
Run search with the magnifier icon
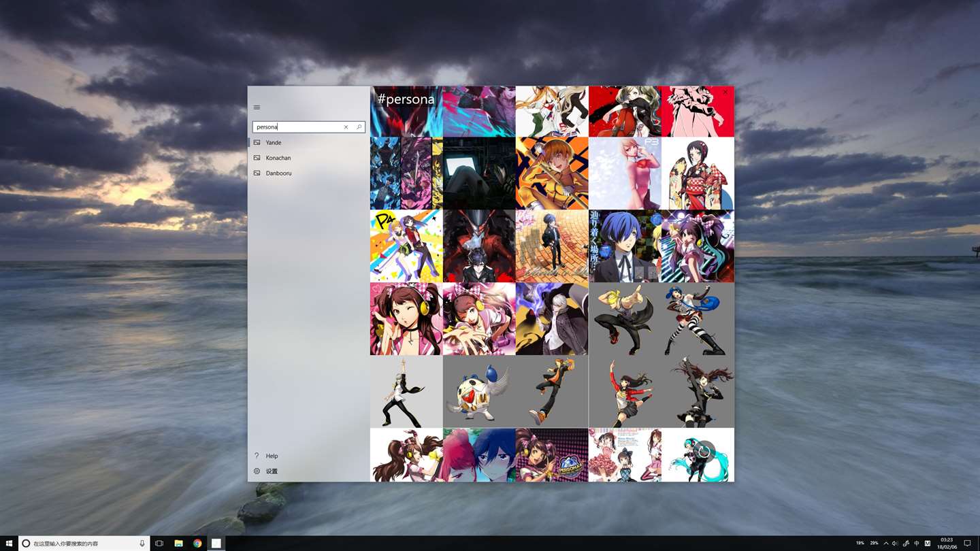coord(359,127)
